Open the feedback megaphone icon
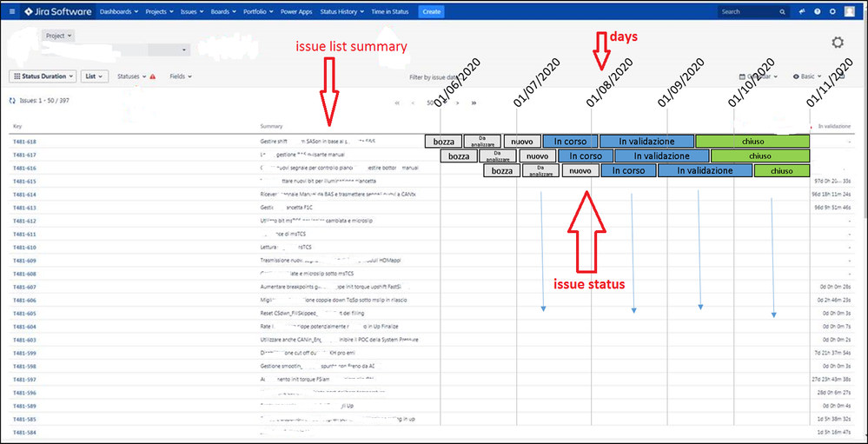 coord(802,11)
